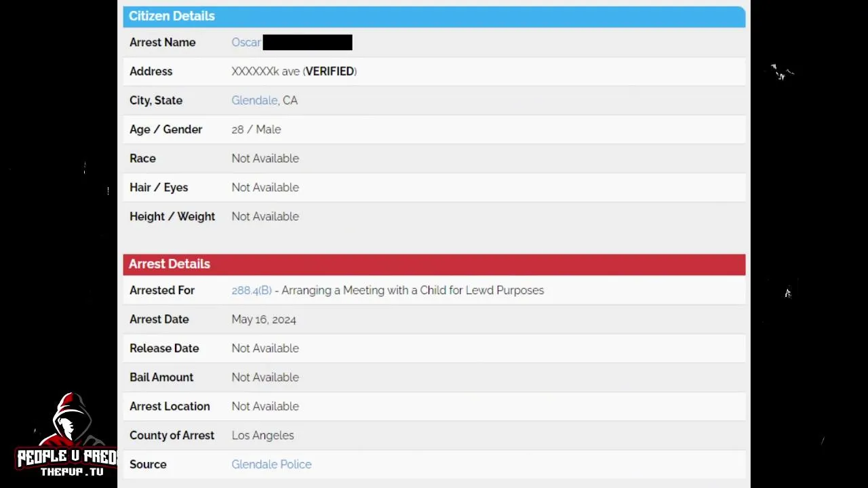Click the CA state abbreviation
The width and height of the screenshot is (868, 488).
pyautogui.click(x=290, y=100)
